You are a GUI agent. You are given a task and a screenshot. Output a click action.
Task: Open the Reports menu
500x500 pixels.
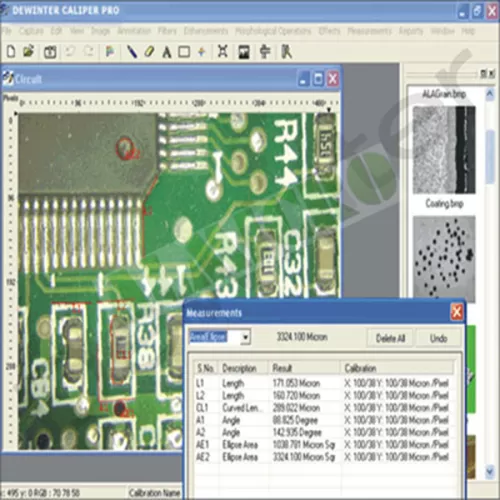pos(411,31)
